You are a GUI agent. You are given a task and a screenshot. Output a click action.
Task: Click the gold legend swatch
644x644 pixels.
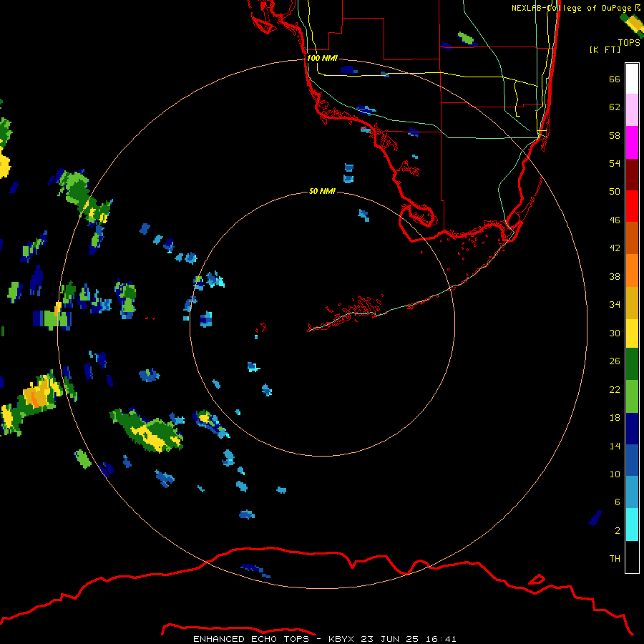pos(632,303)
